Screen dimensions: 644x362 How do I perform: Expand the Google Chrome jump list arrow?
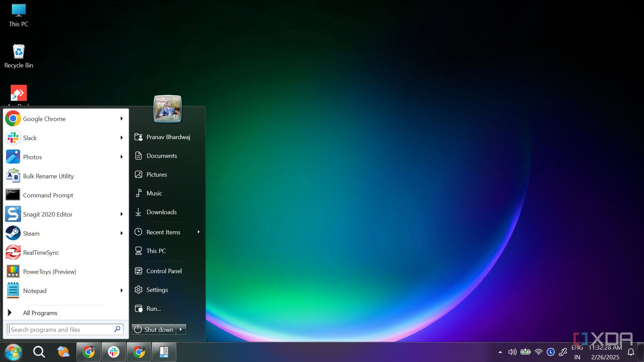pos(121,119)
